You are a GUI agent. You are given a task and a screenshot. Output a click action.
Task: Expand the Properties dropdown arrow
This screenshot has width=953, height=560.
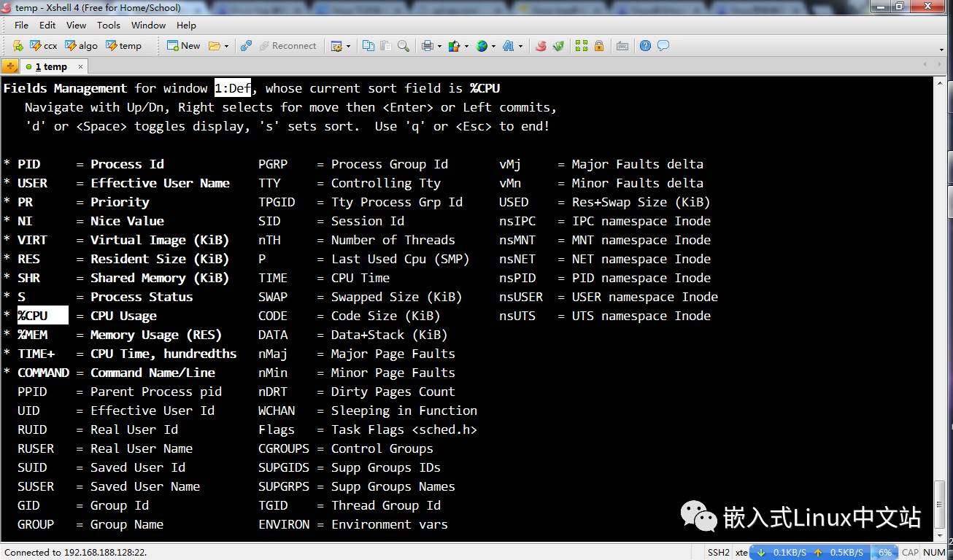pyautogui.click(x=348, y=46)
